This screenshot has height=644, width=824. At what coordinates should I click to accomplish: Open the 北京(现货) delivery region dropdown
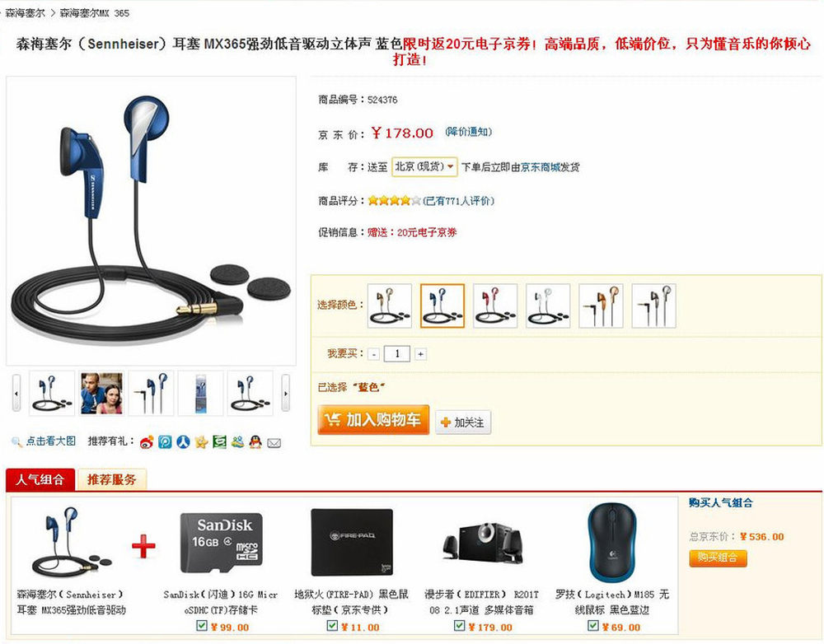coord(424,167)
